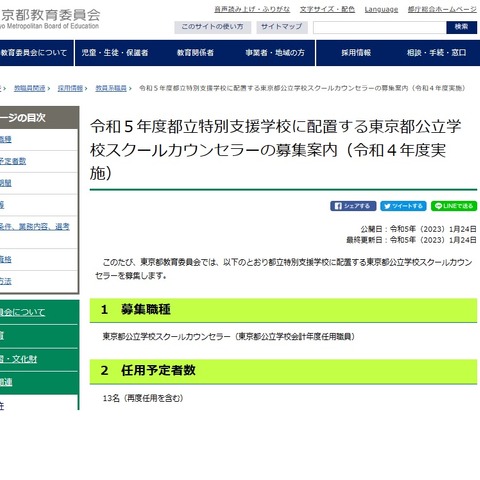Click the 検索 search button
Viewport: 480px width, 480px height.
461,27
